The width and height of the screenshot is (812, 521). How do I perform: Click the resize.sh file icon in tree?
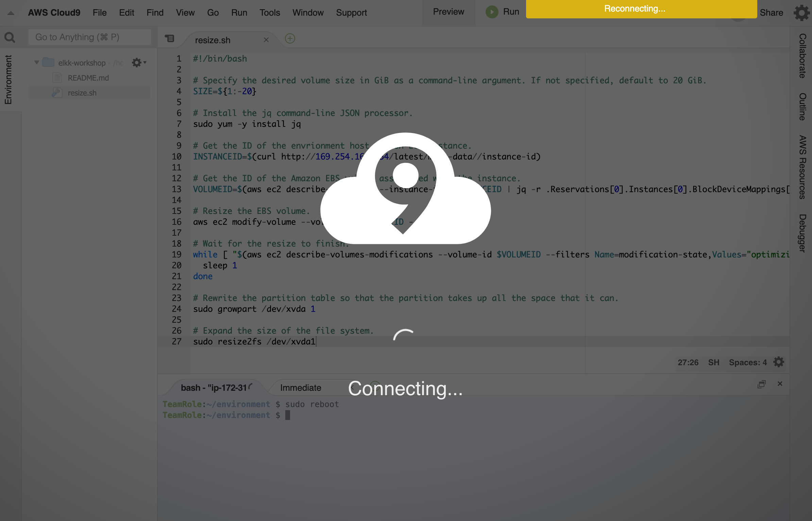point(57,93)
